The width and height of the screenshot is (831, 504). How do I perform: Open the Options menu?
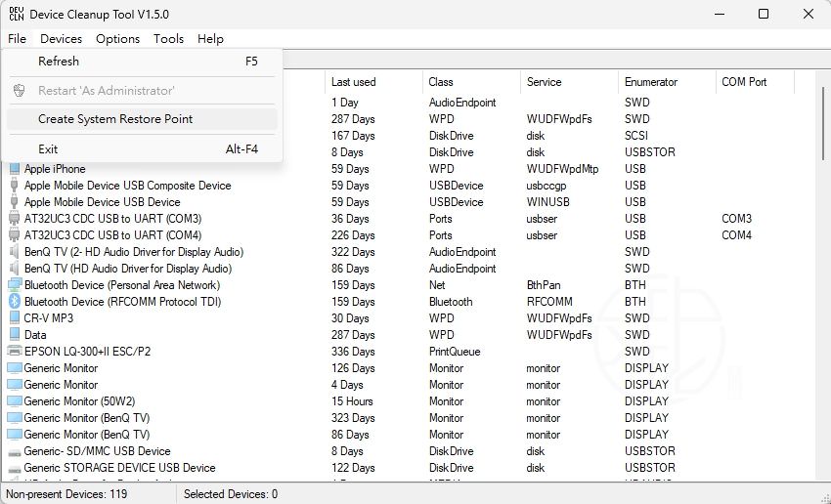pyautogui.click(x=117, y=39)
